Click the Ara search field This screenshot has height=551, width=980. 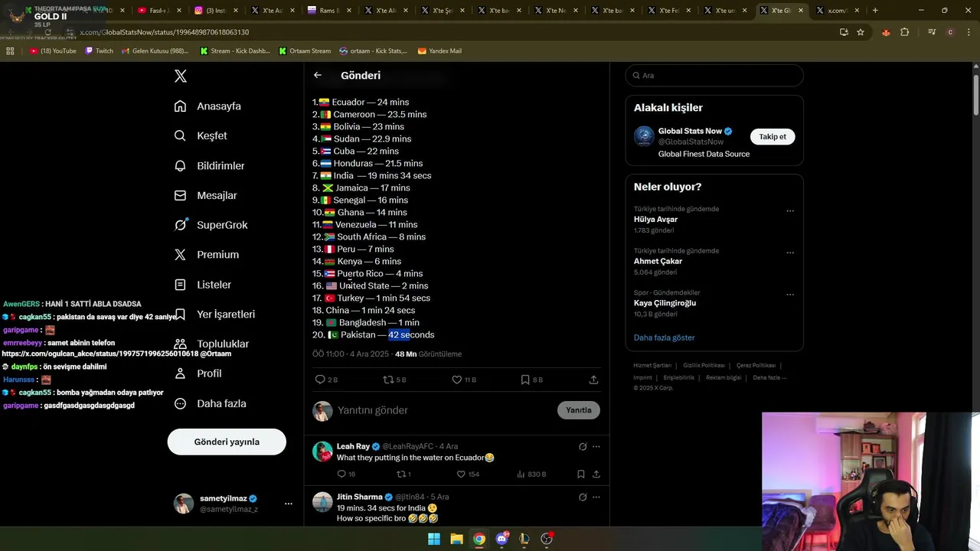coord(714,76)
